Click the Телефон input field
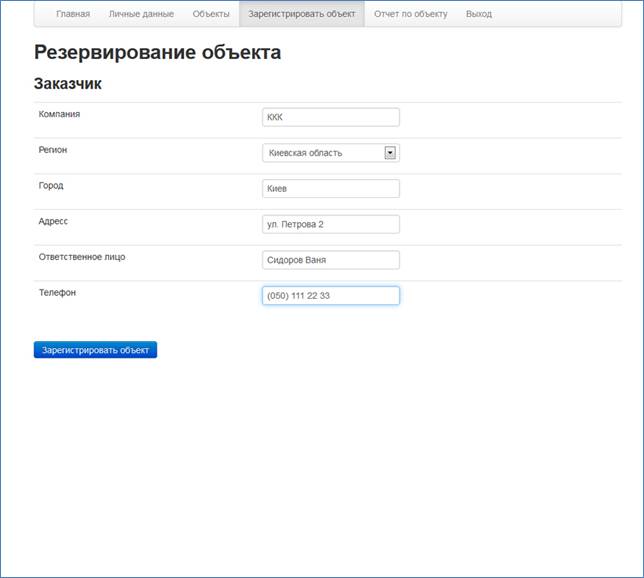 pyautogui.click(x=331, y=296)
